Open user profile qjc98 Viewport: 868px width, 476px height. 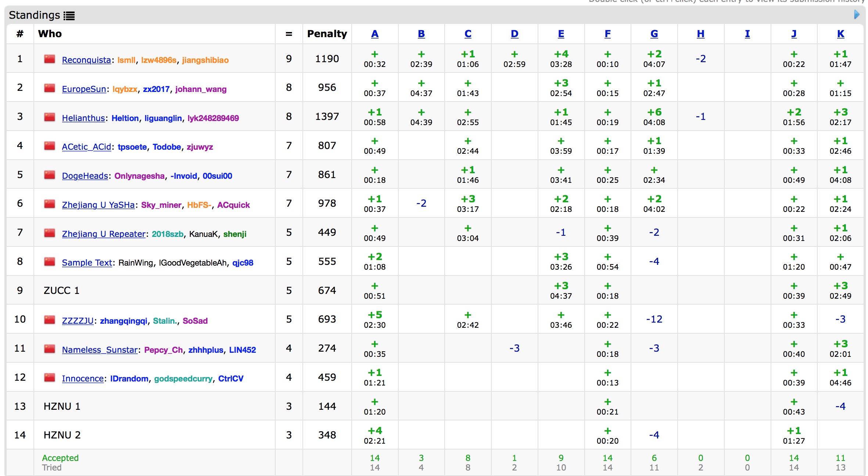243,263
